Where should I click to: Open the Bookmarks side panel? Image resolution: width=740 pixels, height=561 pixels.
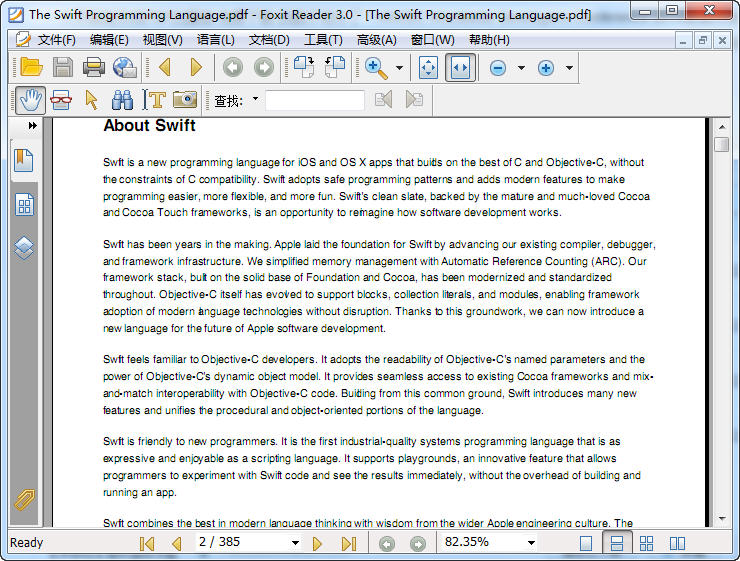click(24, 161)
